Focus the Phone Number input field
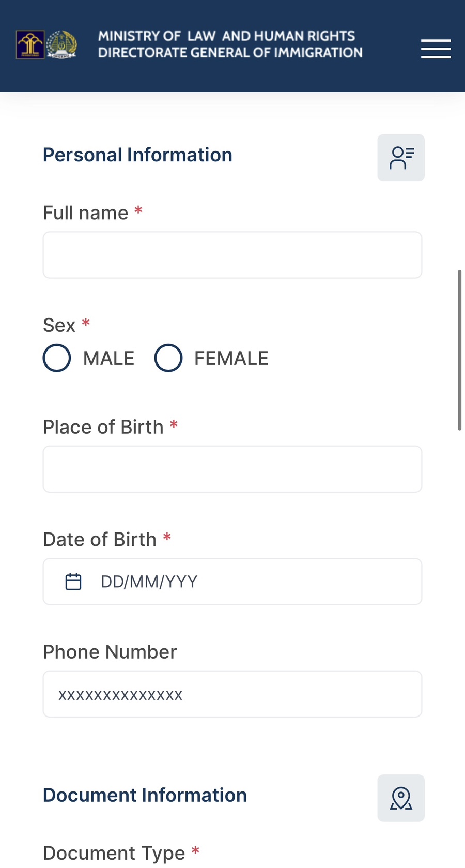The height and width of the screenshot is (868, 465). [x=233, y=694]
